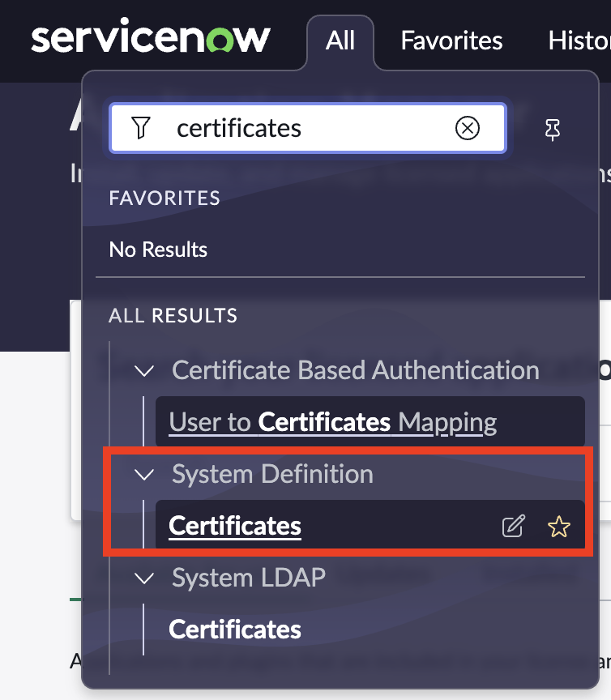The width and height of the screenshot is (611, 700).
Task: Click the ALL RESULTS section label
Action: coord(173,316)
